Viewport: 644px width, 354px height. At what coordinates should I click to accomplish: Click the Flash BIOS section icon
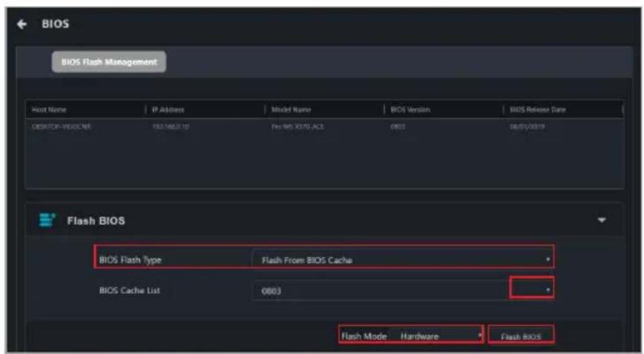coord(47,219)
